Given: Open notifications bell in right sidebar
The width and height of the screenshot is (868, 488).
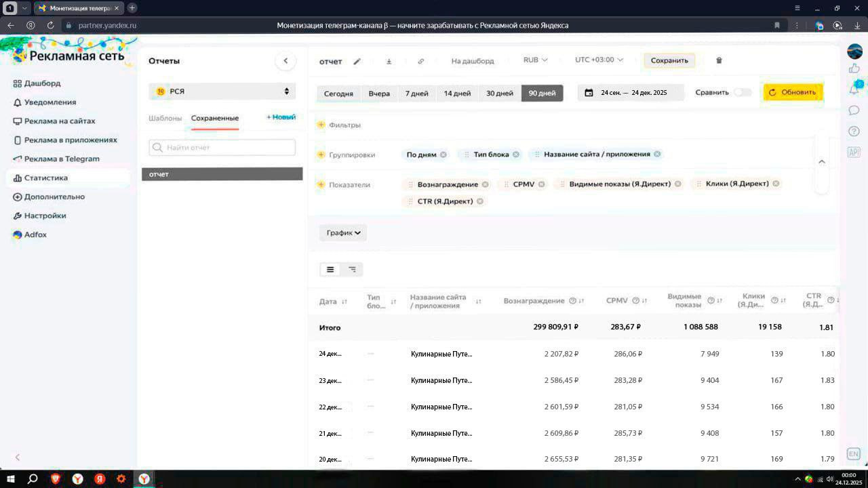Looking at the screenshot, I should [x=854, y=89].
